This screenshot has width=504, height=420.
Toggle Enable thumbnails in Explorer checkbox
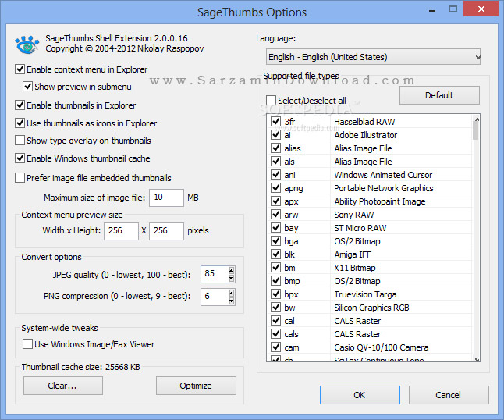tap(20, 105)
